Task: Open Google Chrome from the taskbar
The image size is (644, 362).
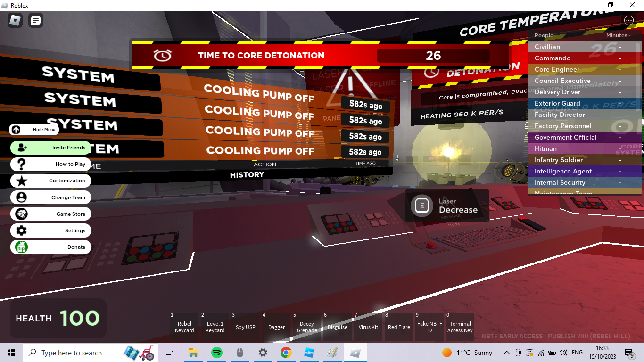Action: coord(286,353)
